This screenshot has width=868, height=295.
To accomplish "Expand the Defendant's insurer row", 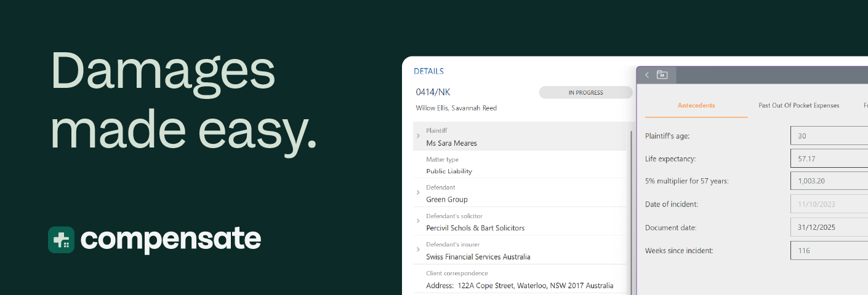I will pyautogui.click(x=419, y=250).
